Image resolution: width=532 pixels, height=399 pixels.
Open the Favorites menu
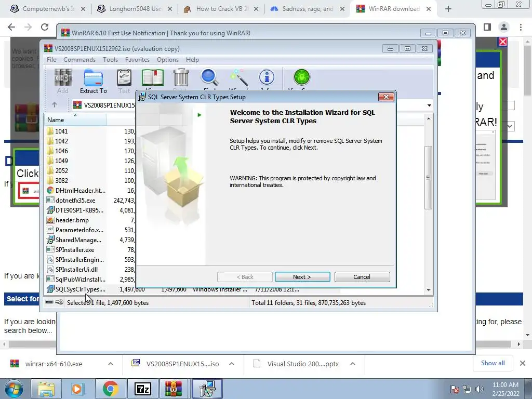click(137, 60)
